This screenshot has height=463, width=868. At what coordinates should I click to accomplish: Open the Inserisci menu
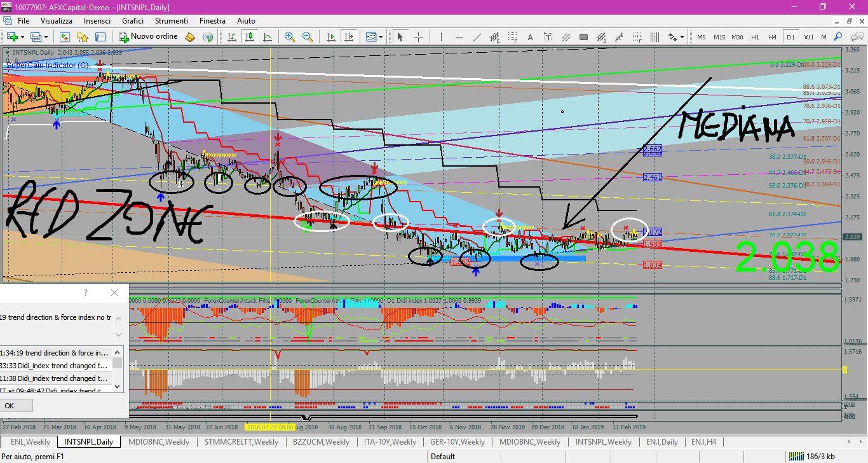(97, 21)
